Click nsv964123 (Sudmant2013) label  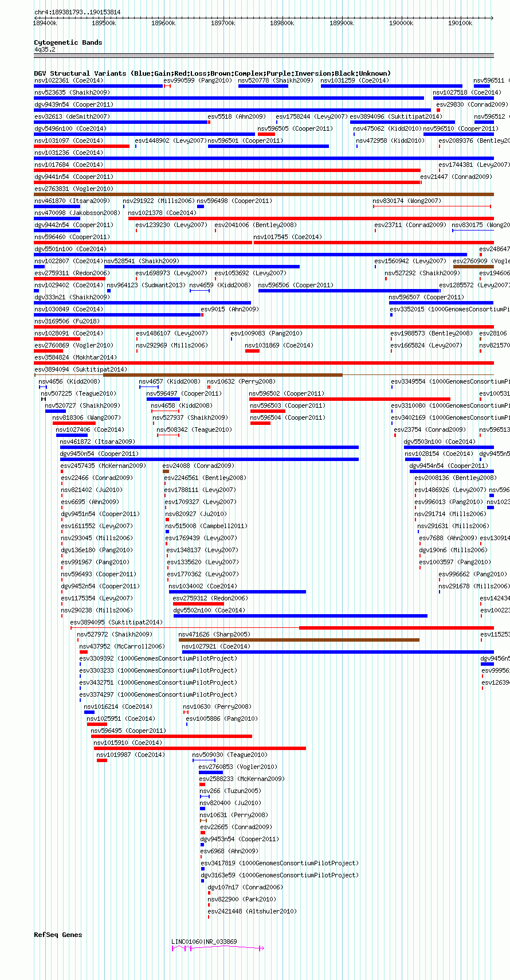[x=146, y=285]
